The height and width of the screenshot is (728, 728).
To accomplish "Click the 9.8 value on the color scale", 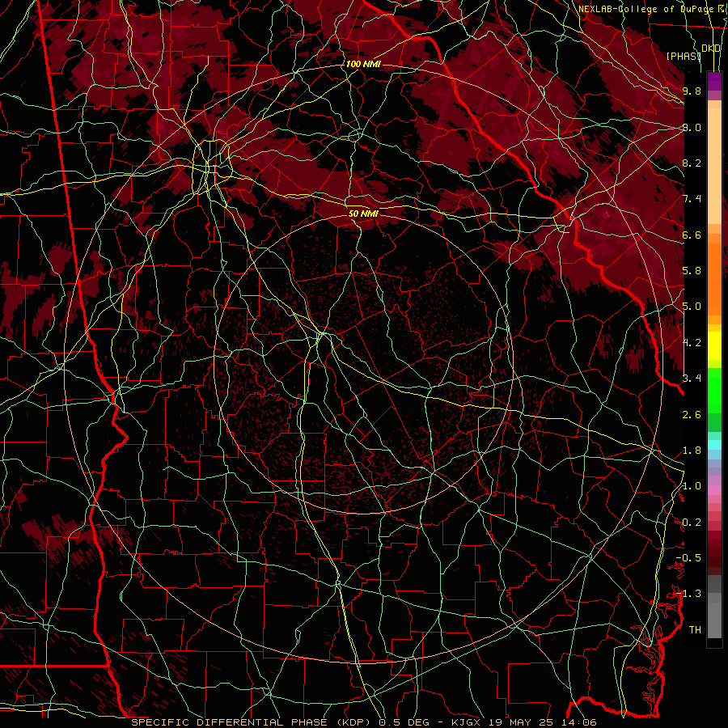I will click(692, 91).
